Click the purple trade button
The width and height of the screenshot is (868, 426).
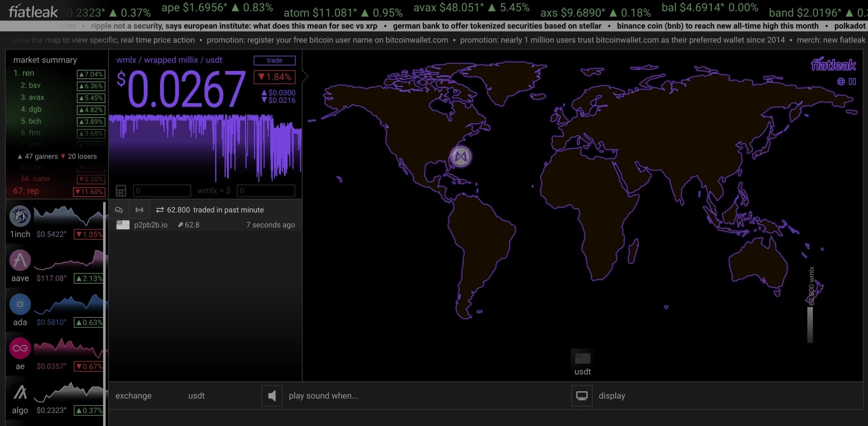[274, 60]
